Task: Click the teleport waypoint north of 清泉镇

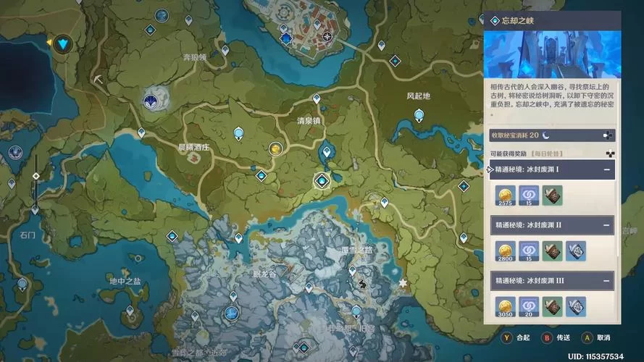Action: click(317, 98)
